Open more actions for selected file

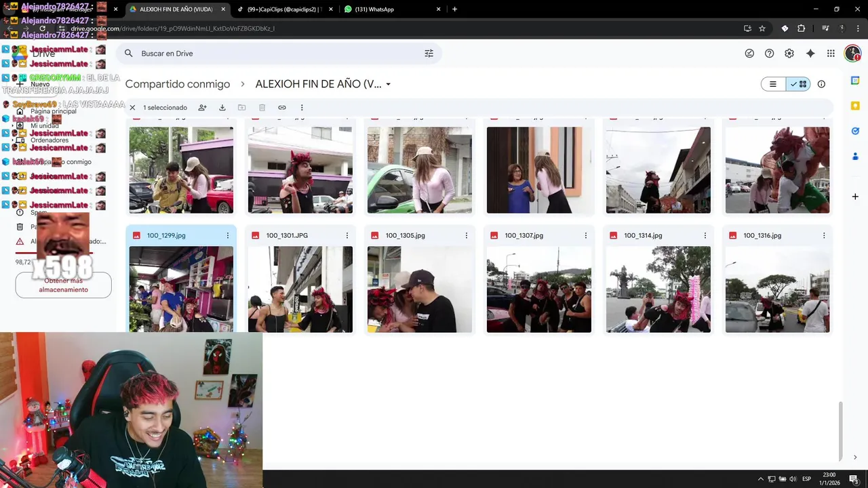point(302,107)
